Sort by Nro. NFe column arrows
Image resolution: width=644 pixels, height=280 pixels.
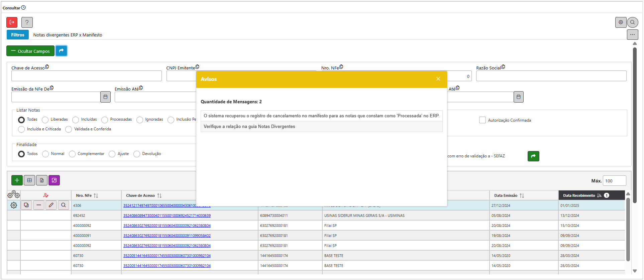(96, 195)
